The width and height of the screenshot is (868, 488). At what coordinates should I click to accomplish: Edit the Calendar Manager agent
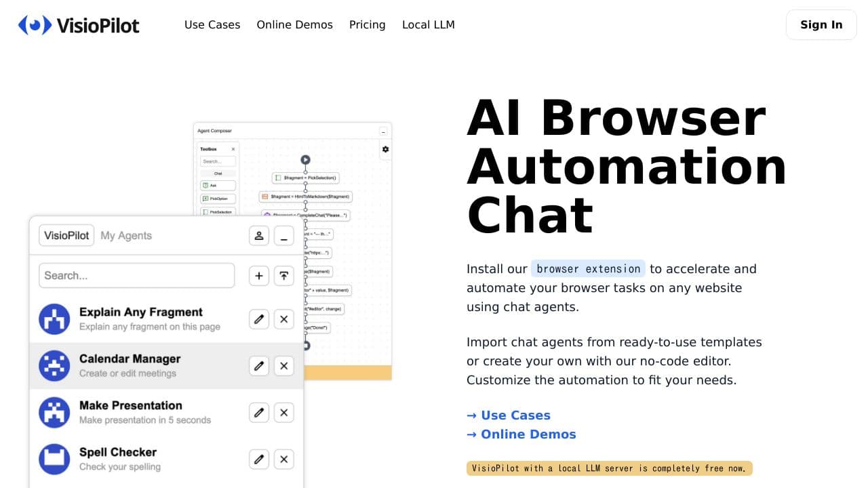tap(258, 366)
